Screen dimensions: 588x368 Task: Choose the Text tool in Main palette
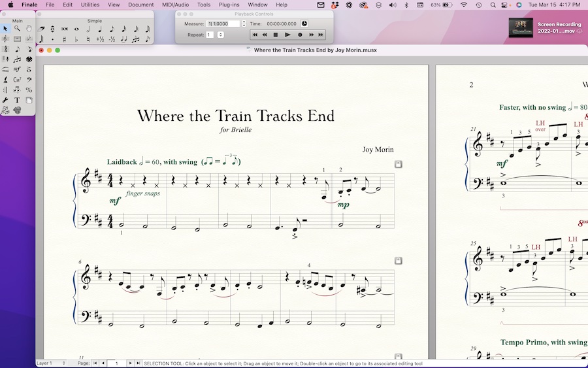(17, 100)
